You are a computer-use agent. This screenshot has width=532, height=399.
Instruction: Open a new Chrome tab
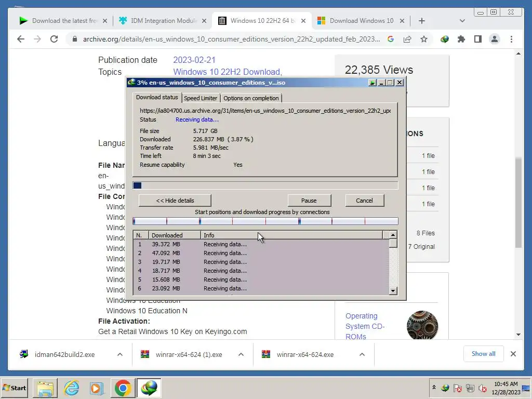tap(422, 21)
